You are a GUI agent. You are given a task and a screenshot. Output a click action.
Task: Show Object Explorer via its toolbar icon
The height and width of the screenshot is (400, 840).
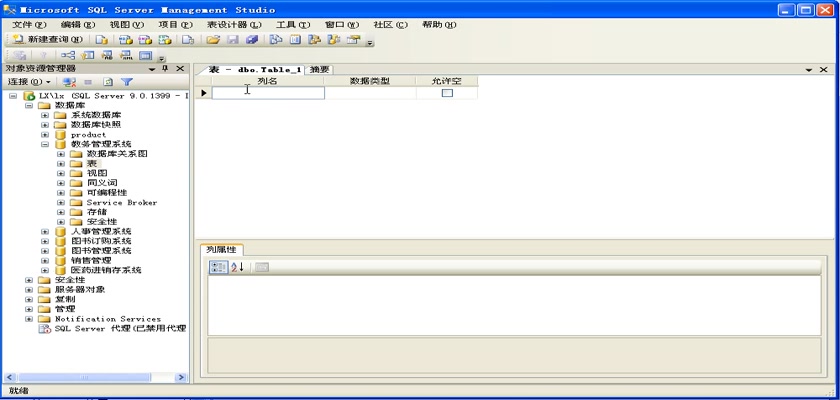click(314, 40)
